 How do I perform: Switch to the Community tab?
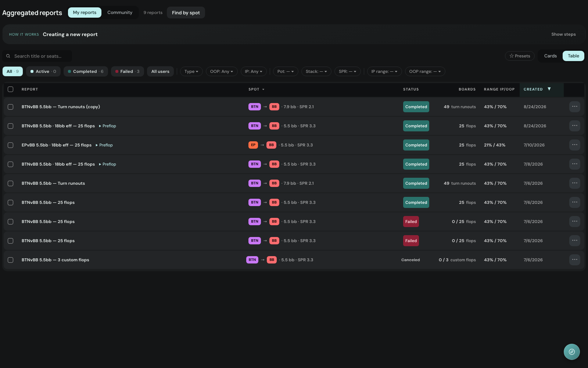120,13
